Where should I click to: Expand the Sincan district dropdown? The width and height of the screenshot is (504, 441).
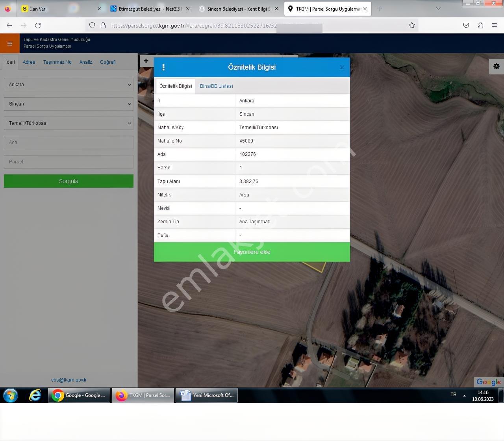[69, 104]
